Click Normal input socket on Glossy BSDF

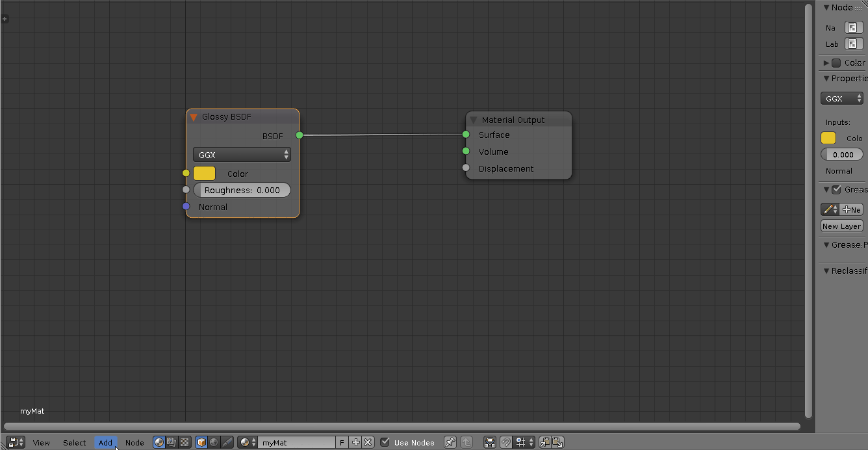[186, 206]
